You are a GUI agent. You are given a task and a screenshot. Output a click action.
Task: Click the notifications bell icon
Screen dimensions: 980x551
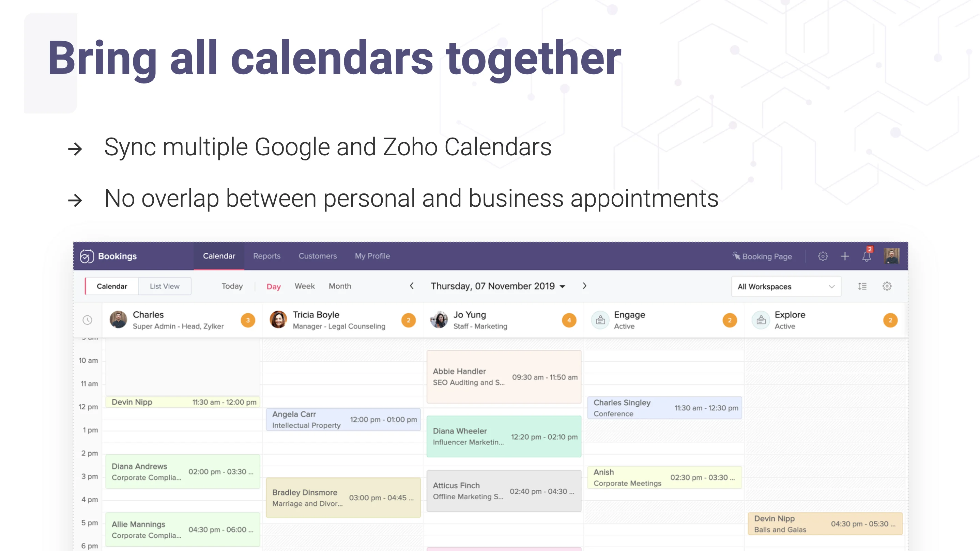868,256
